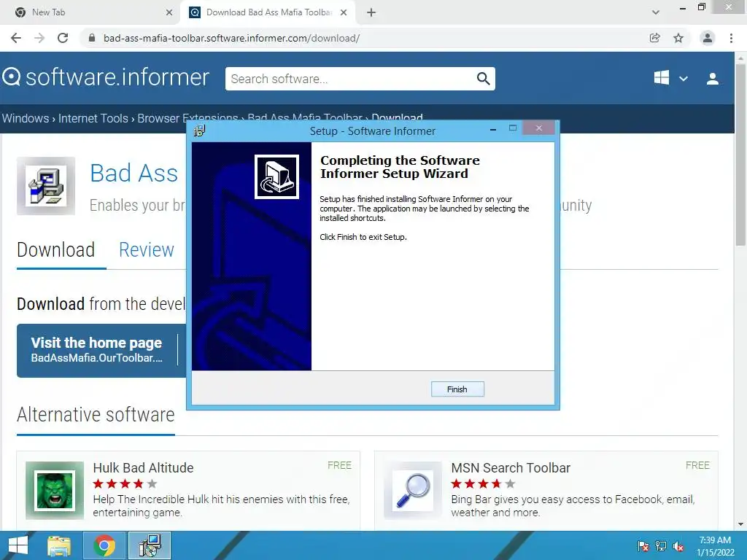Close the New Tab tab

(x=169, y=12)
